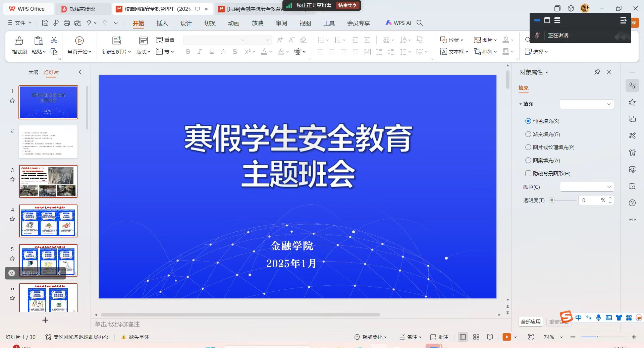
Task: Click the Save icon in quick toolbar
Action: click(45, 23)
